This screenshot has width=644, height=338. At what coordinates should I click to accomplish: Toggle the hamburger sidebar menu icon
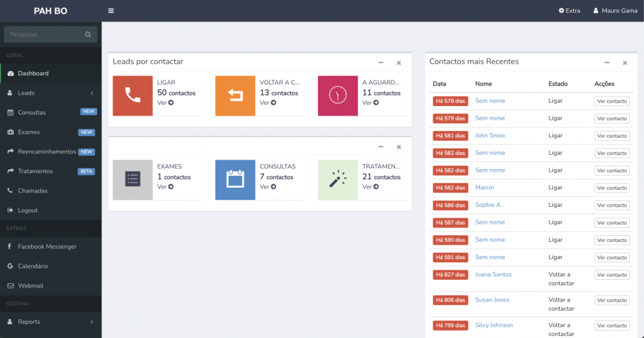[x=111, y=11]
